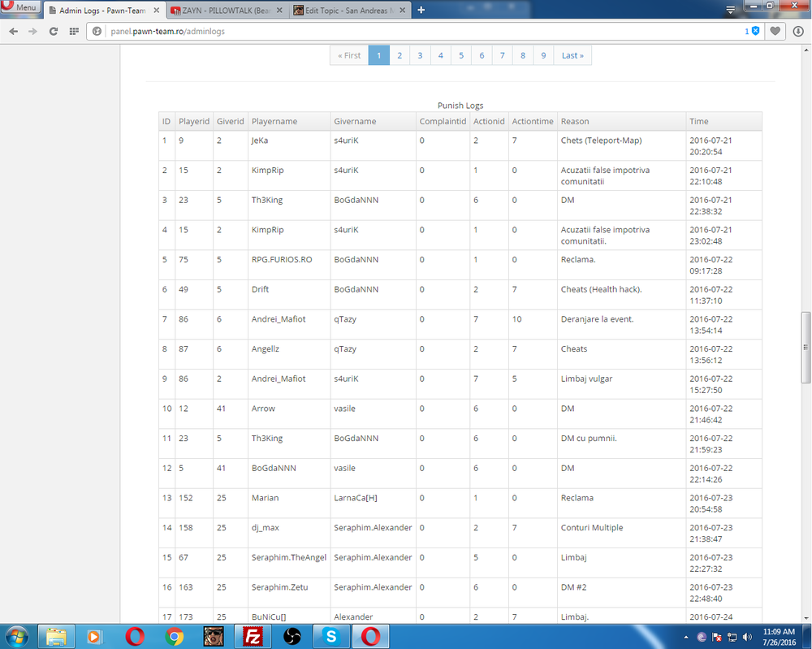Select pagination page 3
This screenshot has height=649, width=812.
coord(420,55)
